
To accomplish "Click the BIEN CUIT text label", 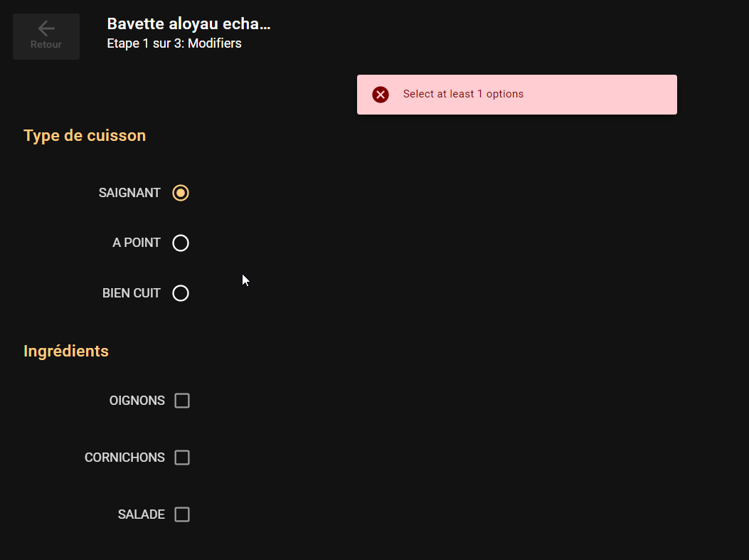I will coord(132,293).
